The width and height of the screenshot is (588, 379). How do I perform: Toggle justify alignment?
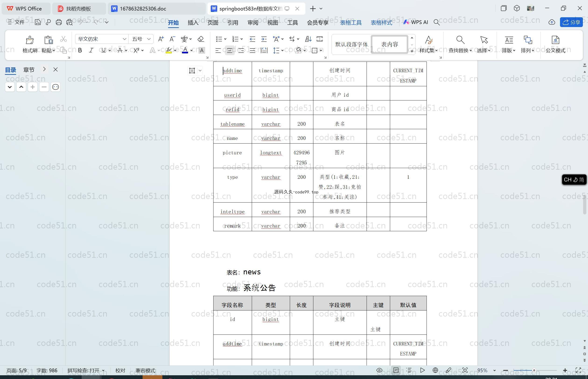[x=252, y=50]
